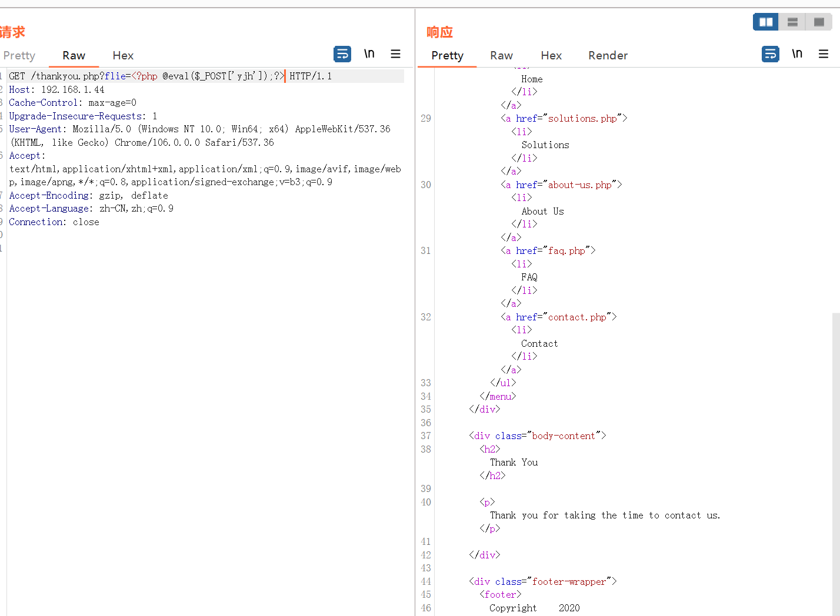
Task: Click the Accept-Encoding header line
Action: tap(88, 195)
